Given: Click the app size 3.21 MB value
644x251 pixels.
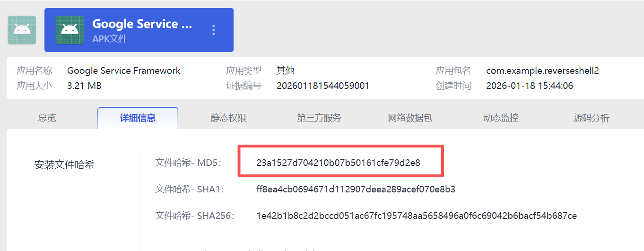Looking at the screenshot, I should click(x=84, y=86).
